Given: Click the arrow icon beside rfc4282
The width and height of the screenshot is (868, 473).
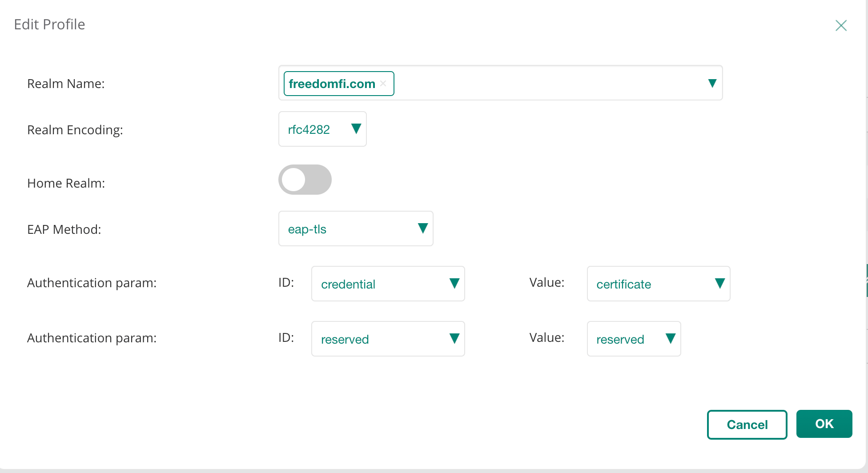Looking at the screenshot, I should [x=356, y=129].
